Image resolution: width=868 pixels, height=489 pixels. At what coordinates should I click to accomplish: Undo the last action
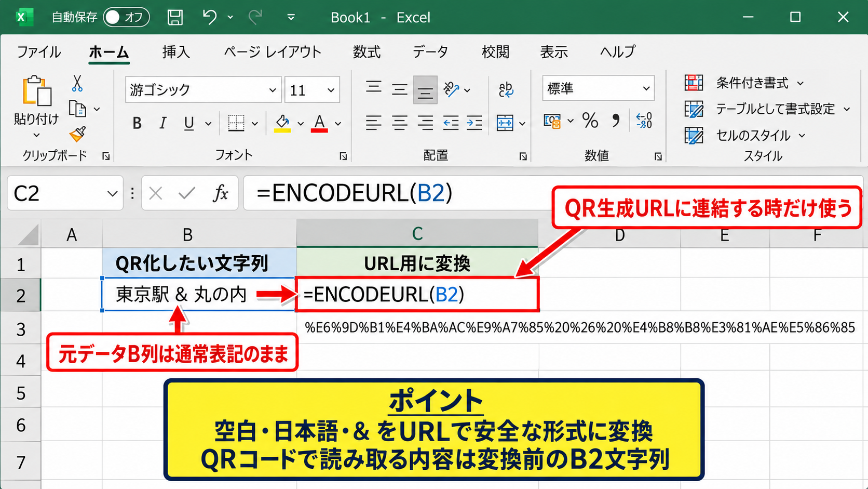click(210, 17)
